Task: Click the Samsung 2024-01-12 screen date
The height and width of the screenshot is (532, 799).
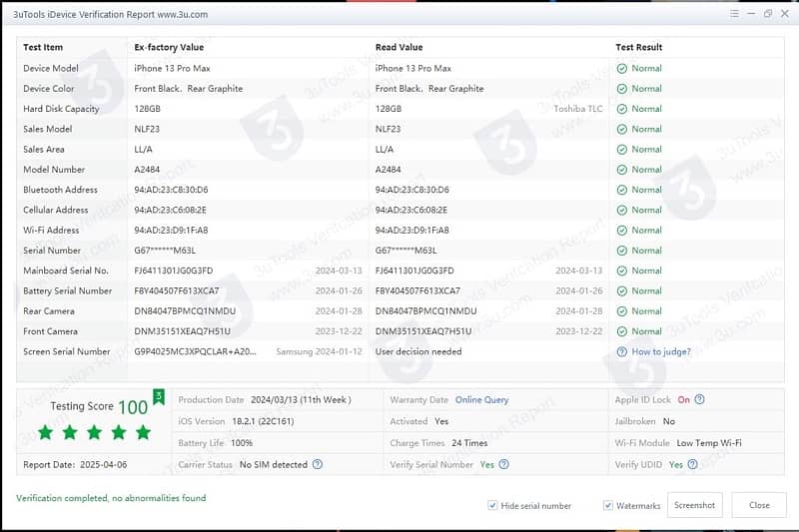Action: [x=319, y=351]
